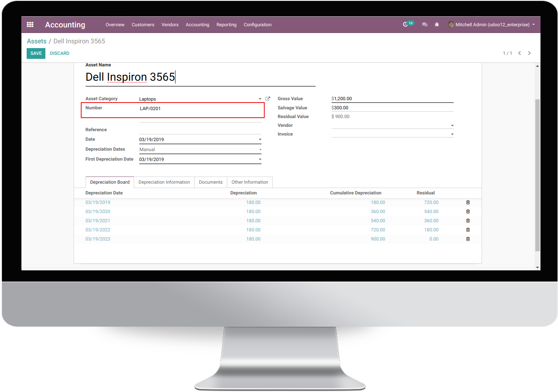
Task: Click the Mitchell Admin avatar icon
Action: pyautogui.click(x=451, y=25)
